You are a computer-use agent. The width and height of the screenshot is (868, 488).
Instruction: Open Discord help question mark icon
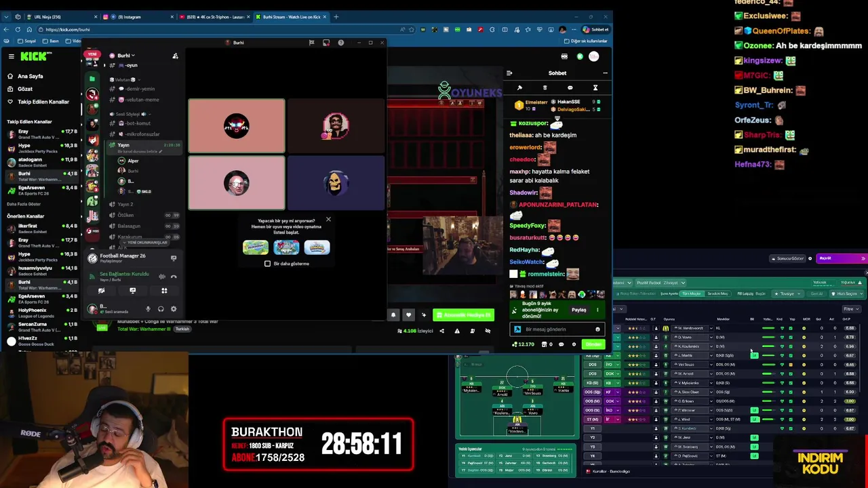(340, 43)
